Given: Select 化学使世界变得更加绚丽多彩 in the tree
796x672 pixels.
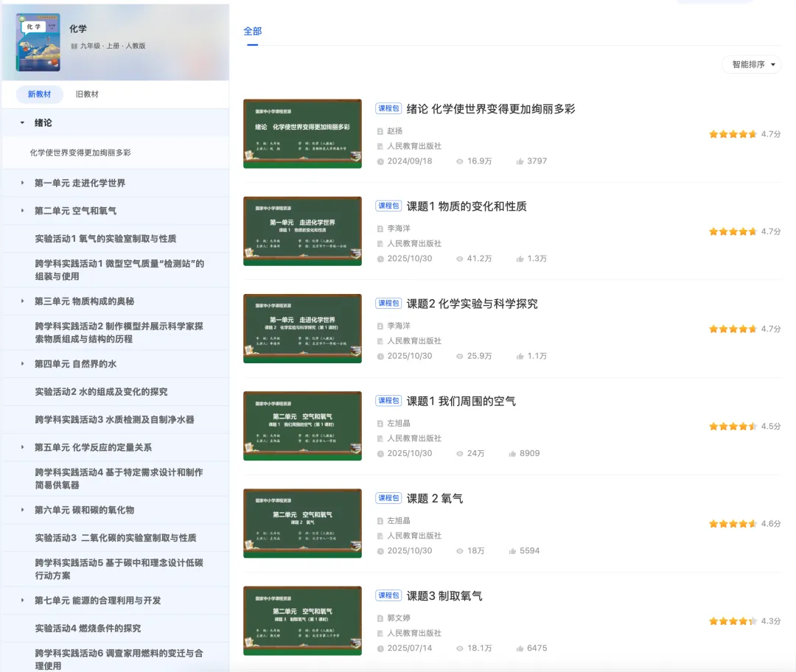Looking at the screenshot, I should click(80, 153).
